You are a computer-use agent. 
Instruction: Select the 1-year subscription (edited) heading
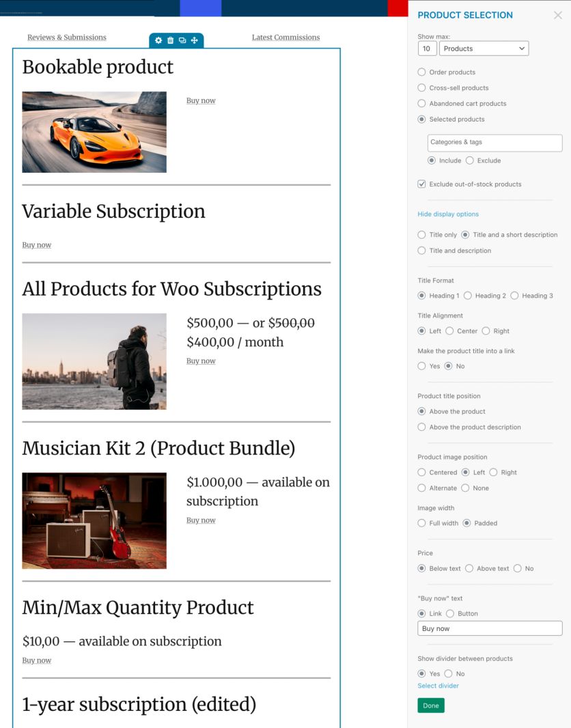(x=139, y=704)
